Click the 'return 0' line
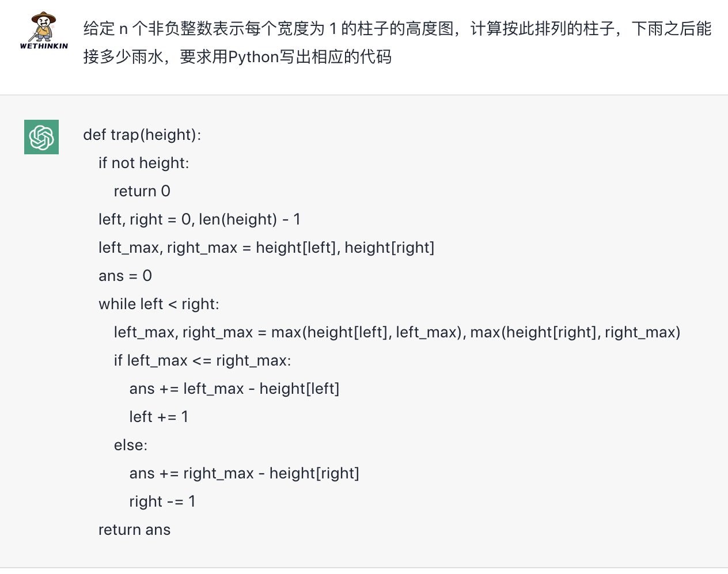 tap(142, 191)
